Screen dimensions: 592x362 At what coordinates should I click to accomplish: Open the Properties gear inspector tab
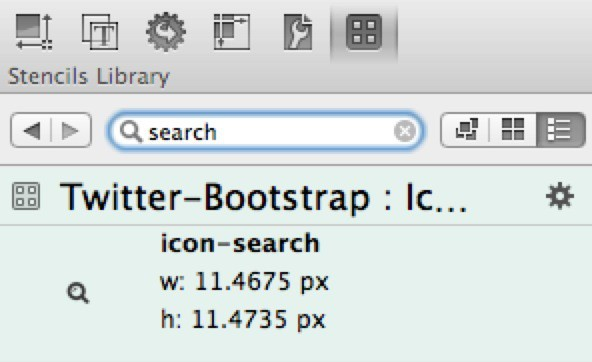click(166, 32)
